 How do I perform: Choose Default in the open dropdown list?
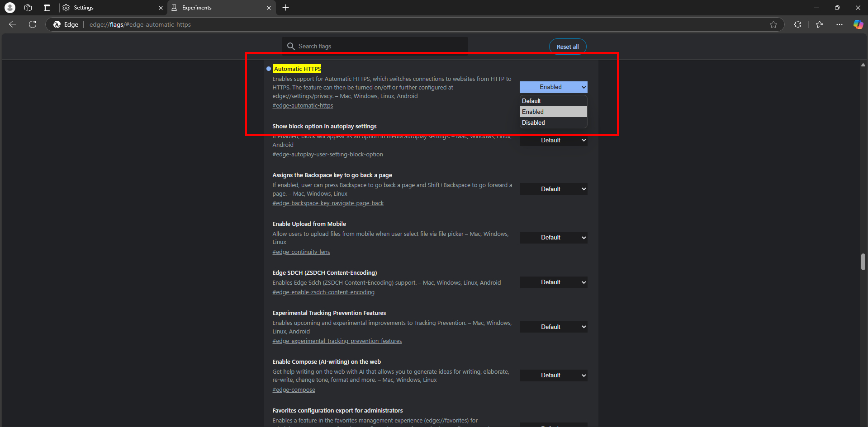(x=553, y=101)
